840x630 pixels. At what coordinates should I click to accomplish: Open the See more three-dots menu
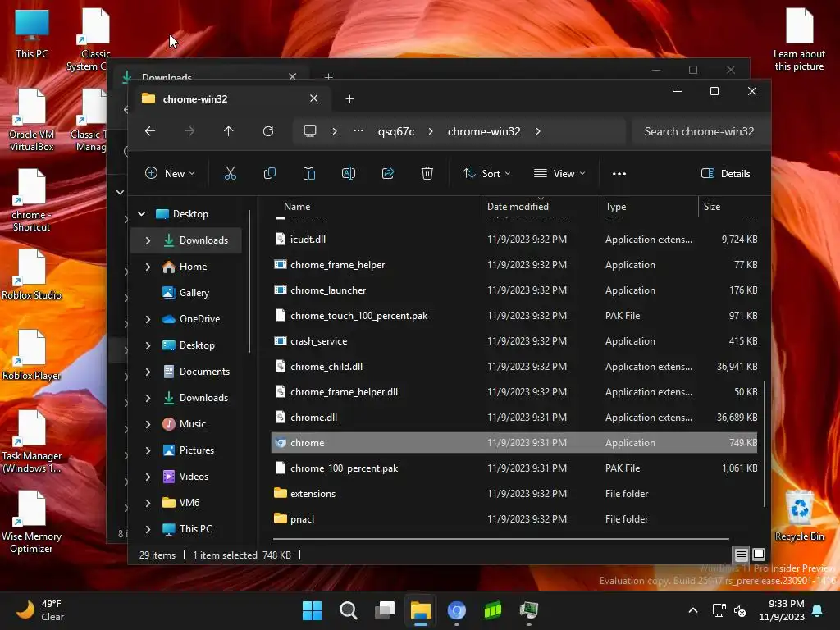(619, 174)
